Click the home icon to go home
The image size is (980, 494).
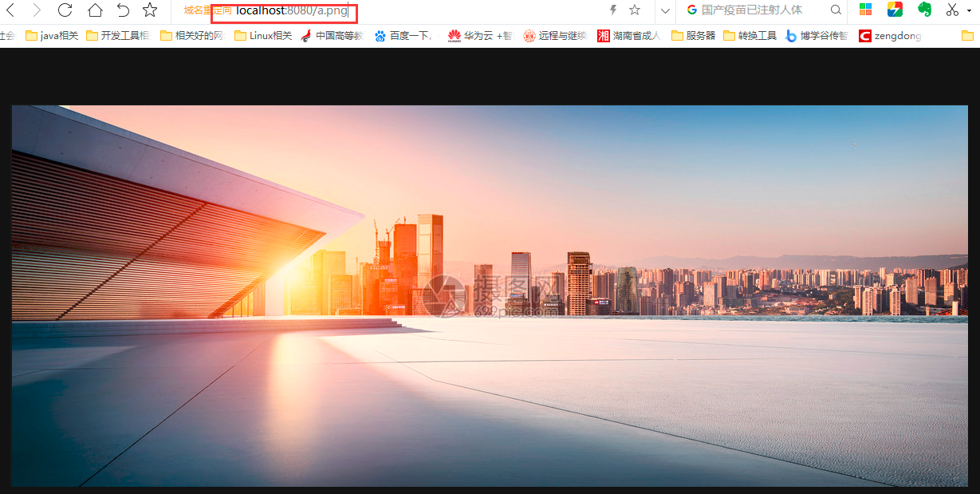(x=95, y=10)
